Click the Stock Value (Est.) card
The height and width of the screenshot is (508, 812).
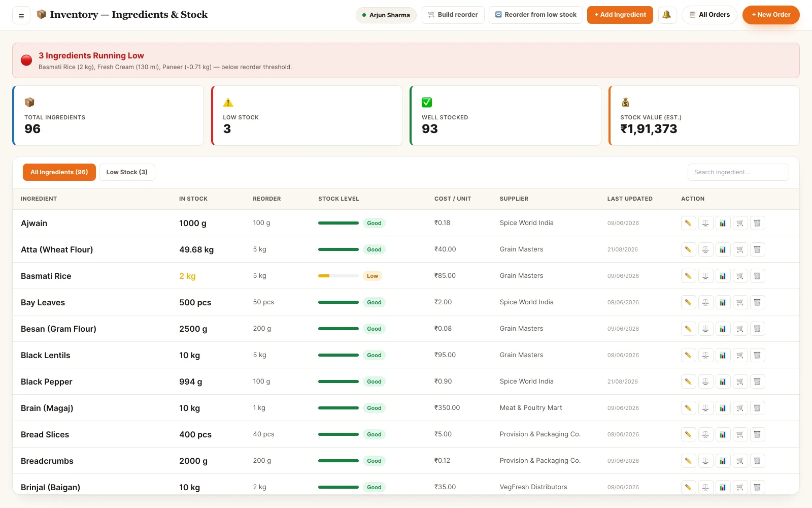coord(704,116)
